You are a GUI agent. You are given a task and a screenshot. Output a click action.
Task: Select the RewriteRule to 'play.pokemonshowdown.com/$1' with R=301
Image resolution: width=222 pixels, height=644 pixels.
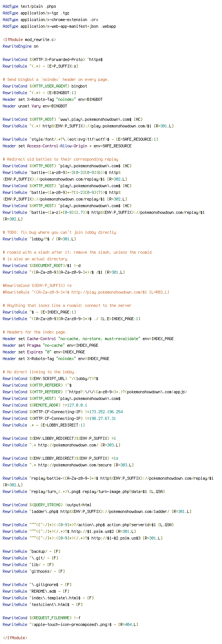pyautogui.click(x=88, y=126)
